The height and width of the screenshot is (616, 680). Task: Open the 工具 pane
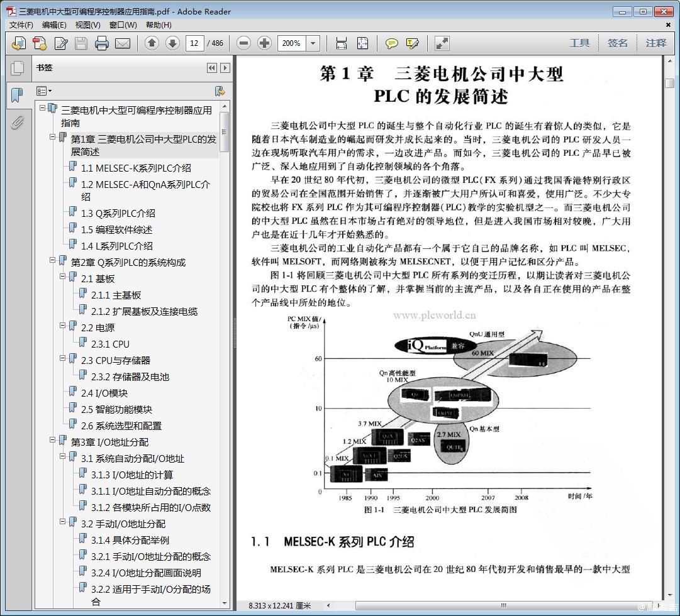[579, 43]
